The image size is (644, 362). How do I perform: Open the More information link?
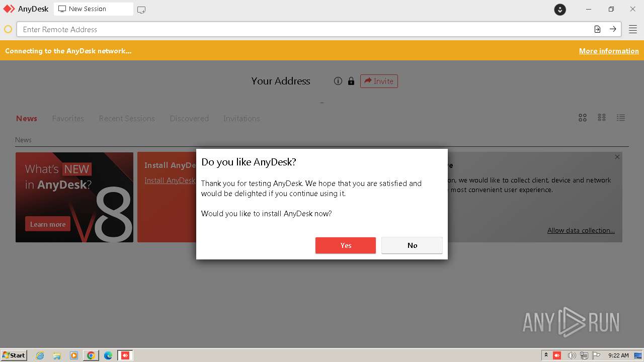[x=609, y=51]
